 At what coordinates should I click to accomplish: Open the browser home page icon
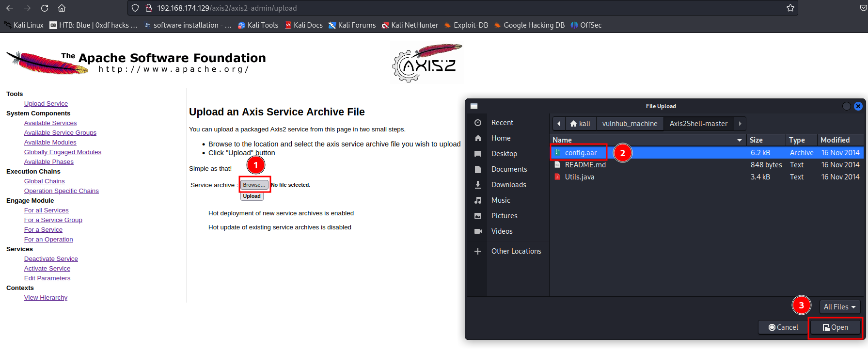(x=62, y=8)
